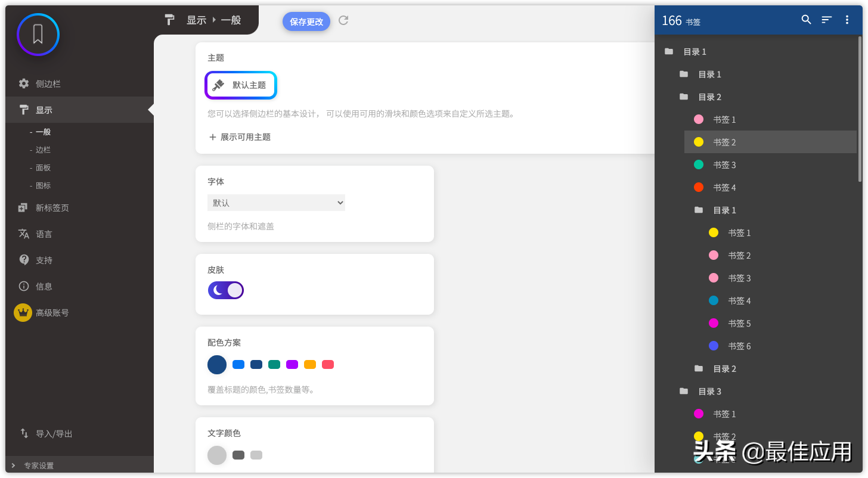Open bookmark search with the magnifier icon

806,20
